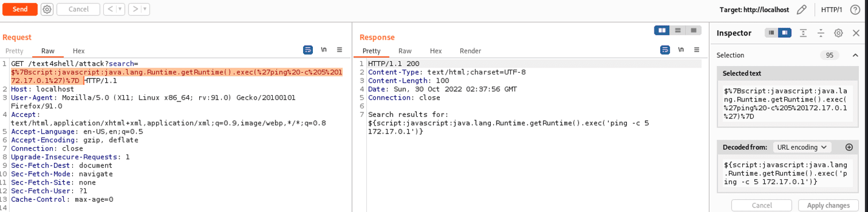Show non-printable characters in Response pane
Image resolution: width=868 pixels, height=212 pixels.
(x=681, y=50)
